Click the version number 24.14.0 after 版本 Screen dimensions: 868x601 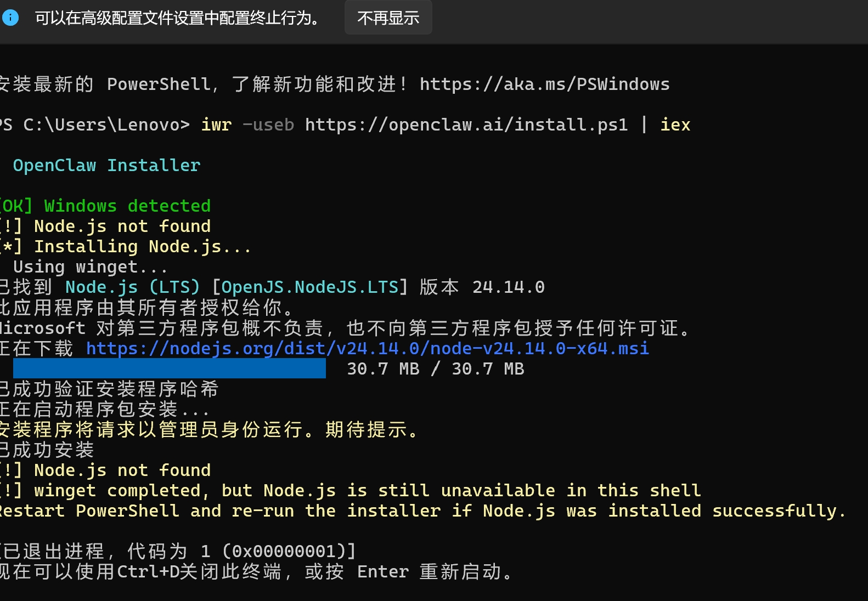508,287
